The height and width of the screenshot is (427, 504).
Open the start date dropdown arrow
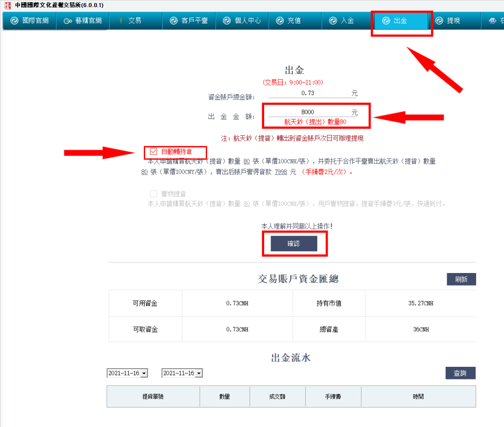tap(144, 373)
